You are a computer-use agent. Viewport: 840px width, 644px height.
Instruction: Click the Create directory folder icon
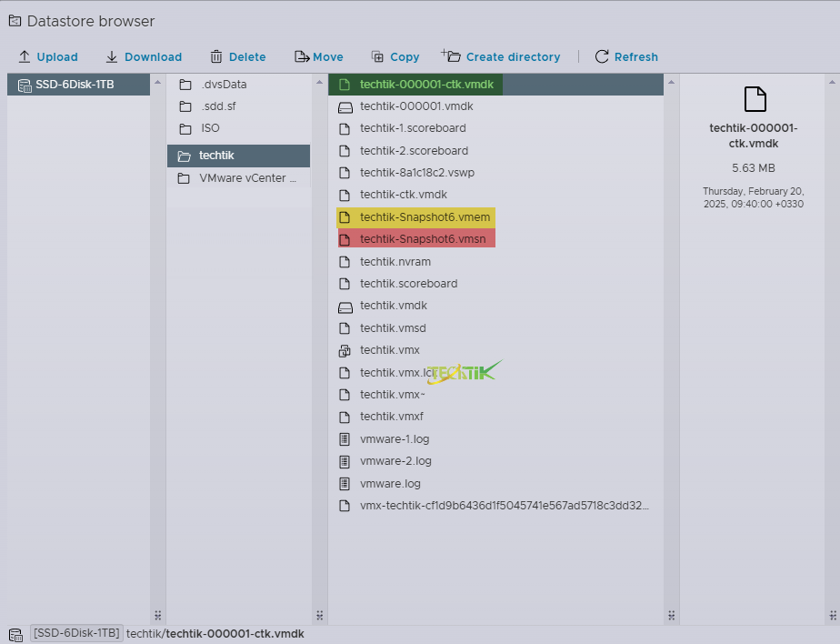(451, 55)
